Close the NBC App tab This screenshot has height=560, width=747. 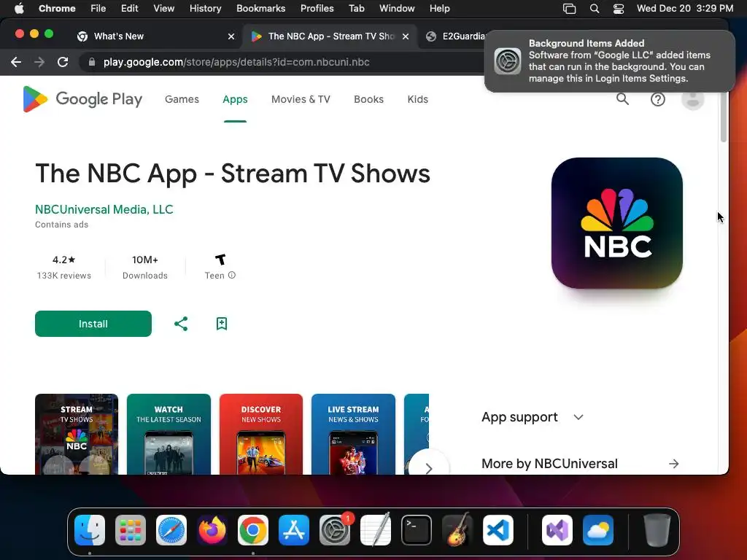coord(406,36)
